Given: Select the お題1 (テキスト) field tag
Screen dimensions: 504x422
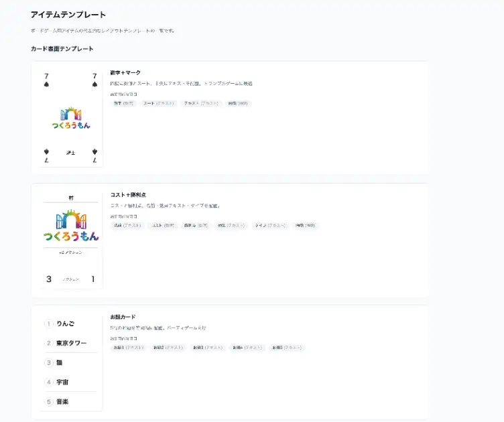Looking at the screenshot, I should click(129, 348).
